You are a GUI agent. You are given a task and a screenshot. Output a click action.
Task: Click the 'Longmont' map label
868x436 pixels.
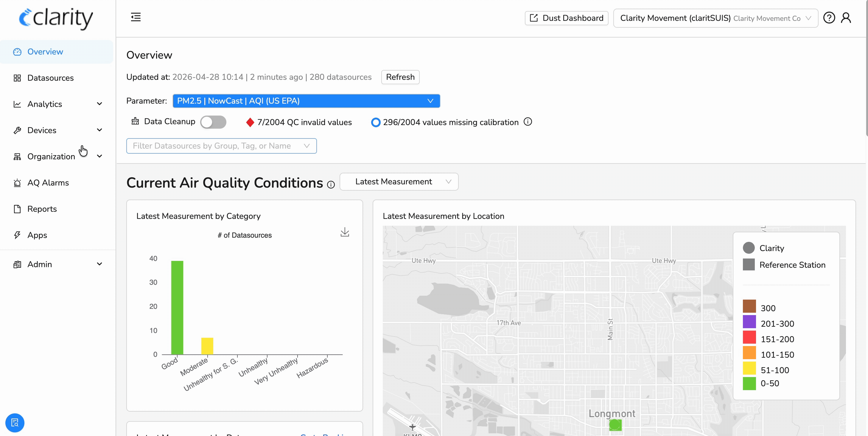pos(612,413)
